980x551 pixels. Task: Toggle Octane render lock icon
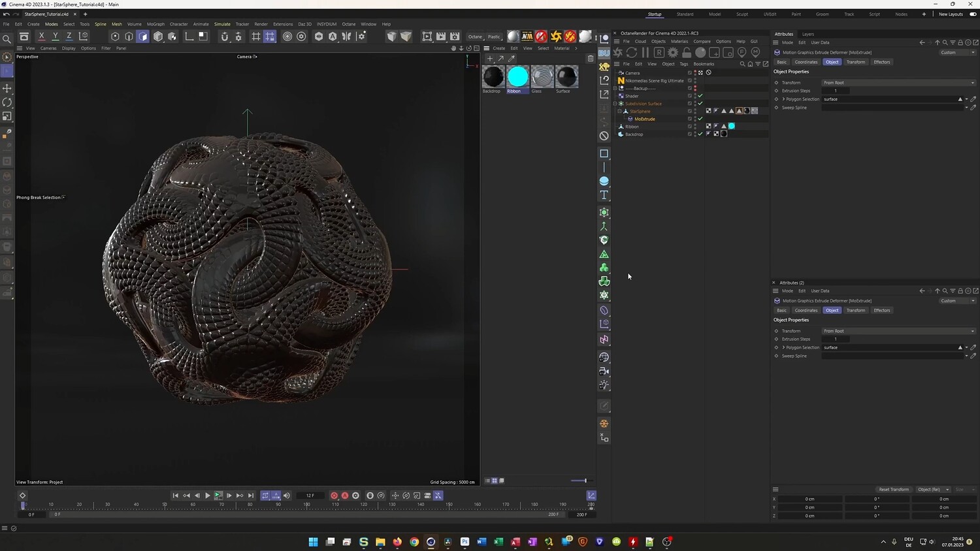[x=687, y=52]
